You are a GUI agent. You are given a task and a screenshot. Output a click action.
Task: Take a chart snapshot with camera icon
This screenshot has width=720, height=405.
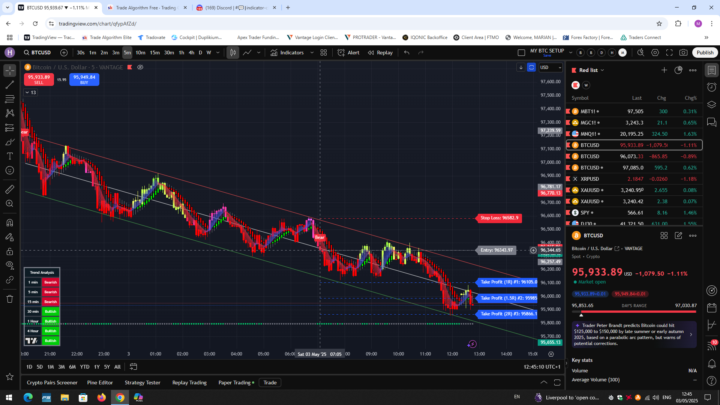[683, 53]
